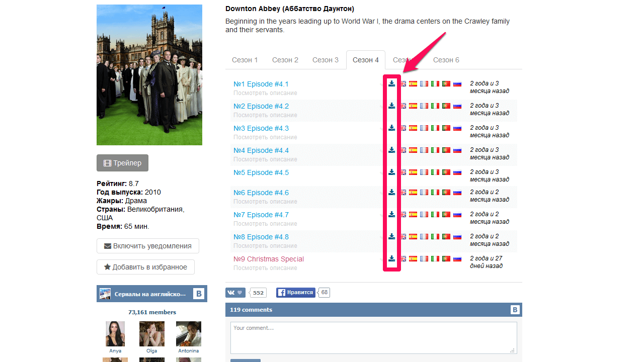Open Anya's member avatar
The image size is (644, 362).
click(x=115, y=334)
